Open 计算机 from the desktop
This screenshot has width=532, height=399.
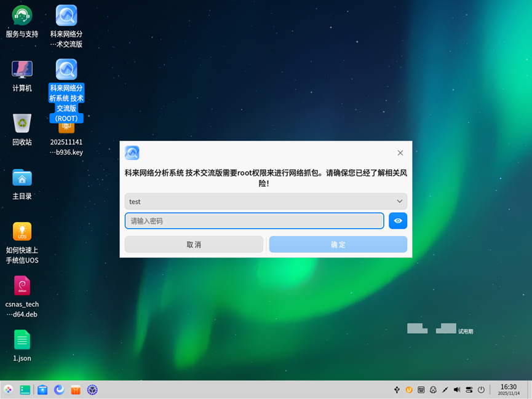22,69
